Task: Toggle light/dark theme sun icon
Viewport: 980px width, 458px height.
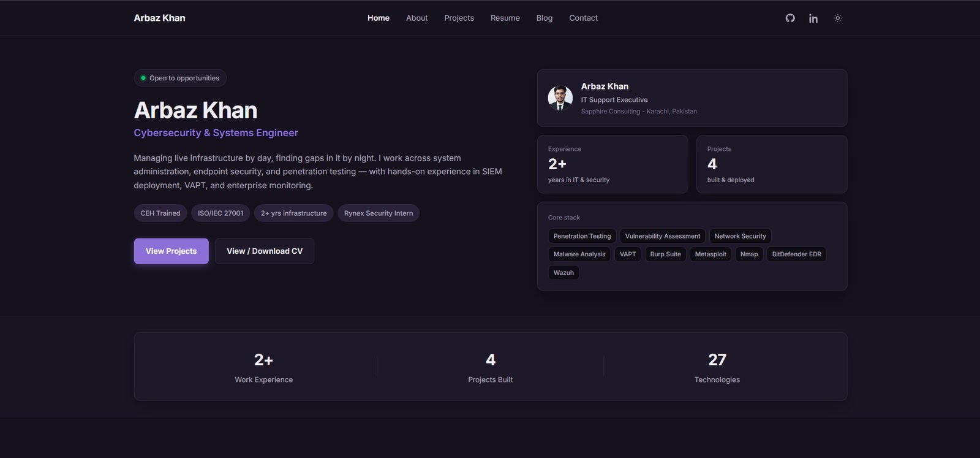Action: click(837, 18)
